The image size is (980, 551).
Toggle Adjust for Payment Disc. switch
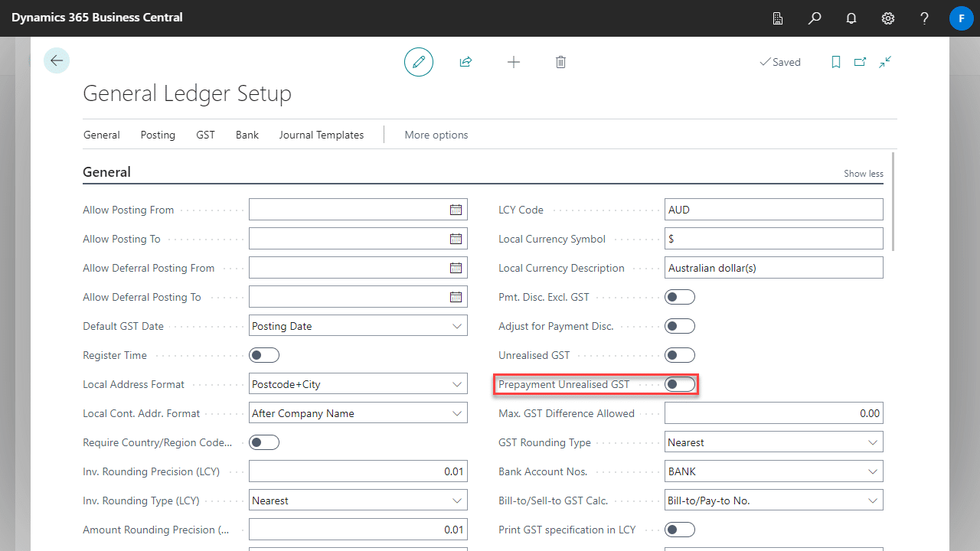pyautogui.click(x=680, y=326)
